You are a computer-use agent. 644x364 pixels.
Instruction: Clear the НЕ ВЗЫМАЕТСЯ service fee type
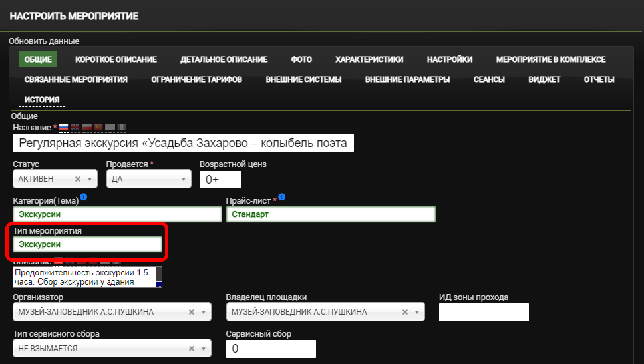(x=192, y=348)
